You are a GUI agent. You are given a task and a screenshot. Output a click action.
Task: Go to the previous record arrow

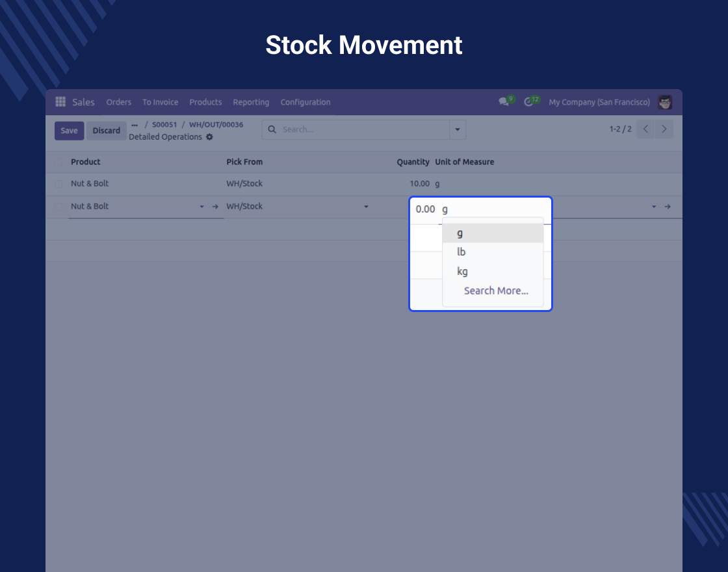tap(645, 129)
